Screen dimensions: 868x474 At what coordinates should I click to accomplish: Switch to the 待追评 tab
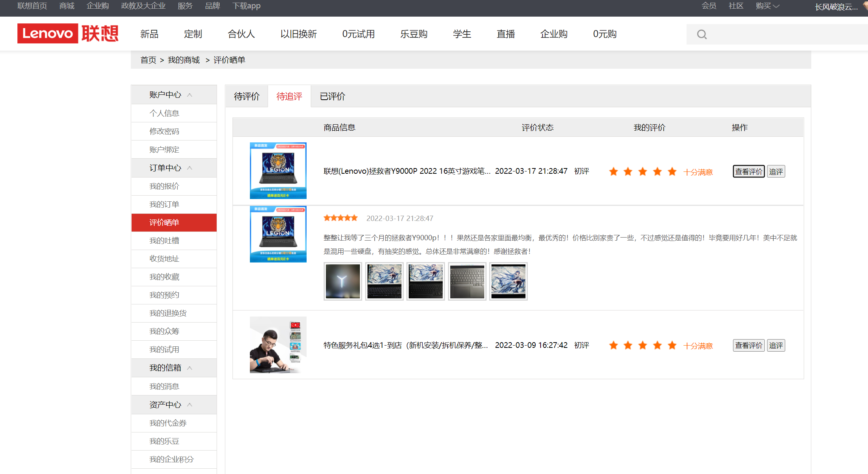click(289, 96)
